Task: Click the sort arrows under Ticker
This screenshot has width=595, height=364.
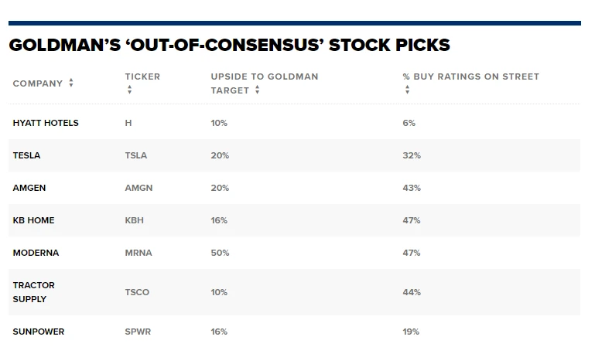Action: [x=129, y=90]
